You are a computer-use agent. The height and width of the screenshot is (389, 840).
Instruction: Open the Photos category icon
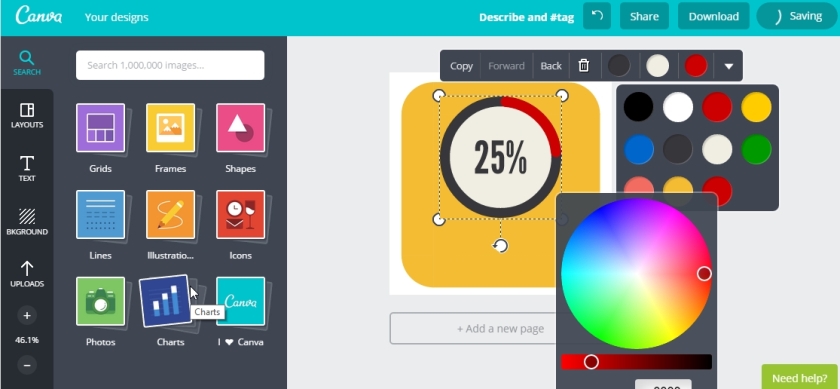pos(100,301)
